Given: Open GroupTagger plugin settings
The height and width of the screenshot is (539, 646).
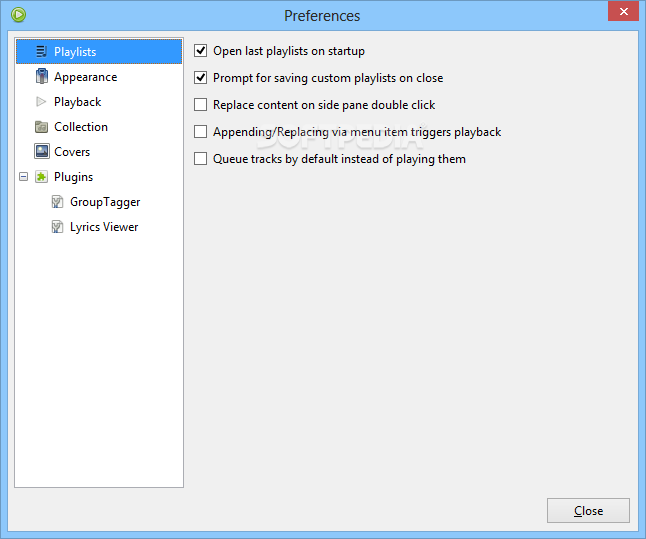Looking at the screenshot, I should [x=105, y=202].
